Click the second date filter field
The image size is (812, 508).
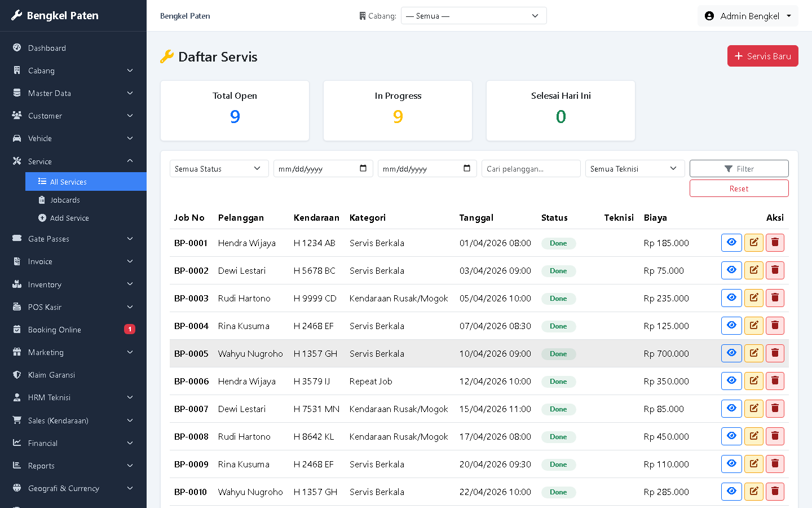pyautogui.click(x=427, y=168)
